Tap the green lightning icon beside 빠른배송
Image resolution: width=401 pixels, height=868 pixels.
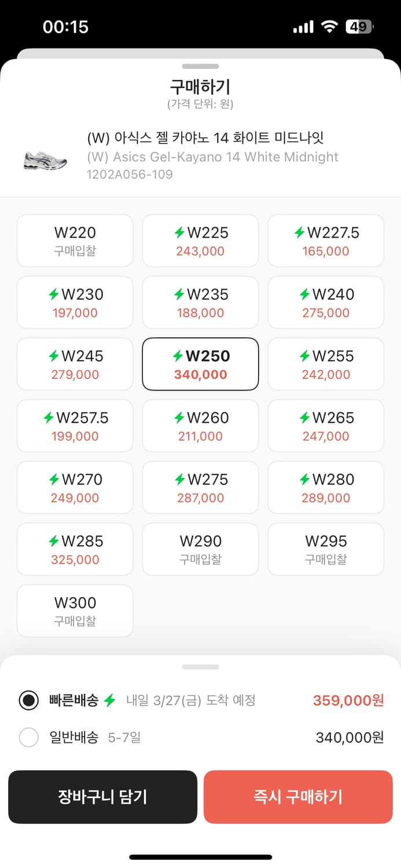pos(110,700)
